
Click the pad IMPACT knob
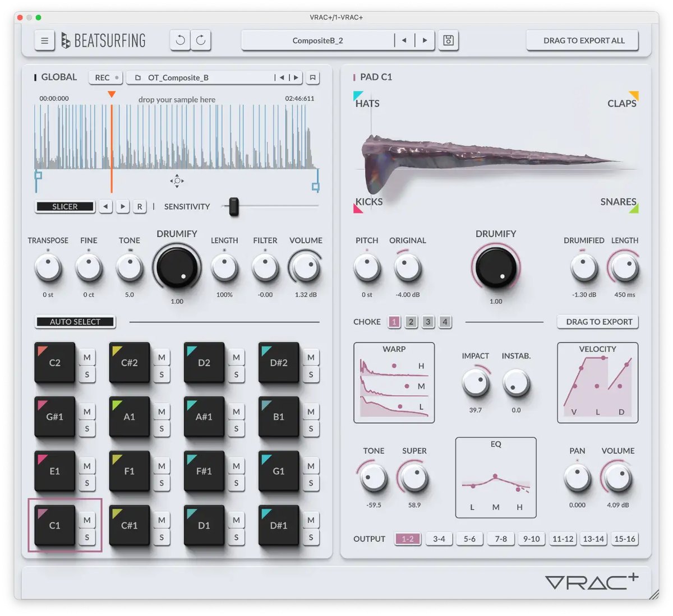pyautogui.click(x=475, y=383)
